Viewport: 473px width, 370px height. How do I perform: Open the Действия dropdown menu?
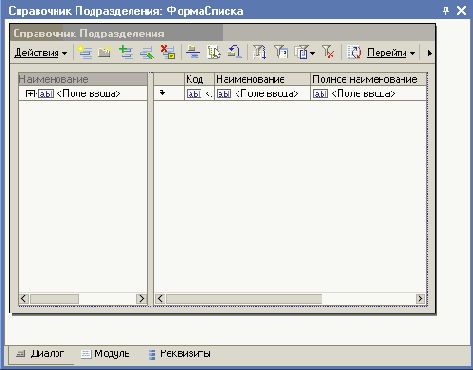[41, 53]
